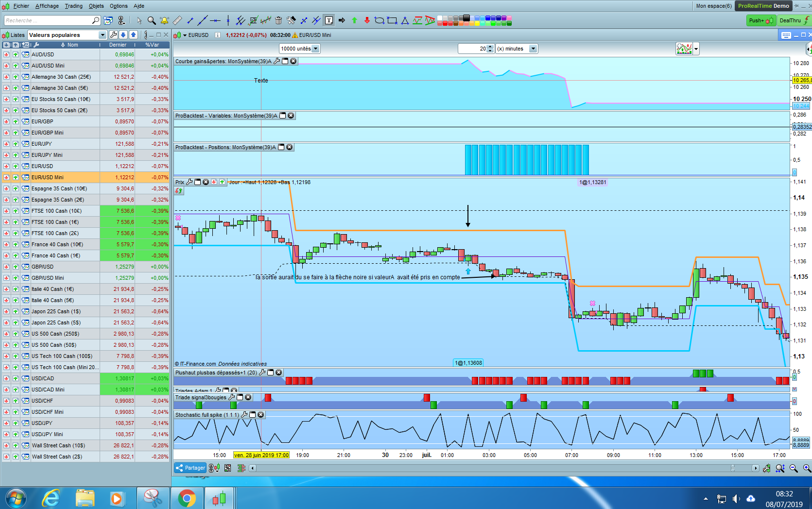Zoom out the chart horizontally
The height and width of the screenshot is (509, 812).
(794, 468)
